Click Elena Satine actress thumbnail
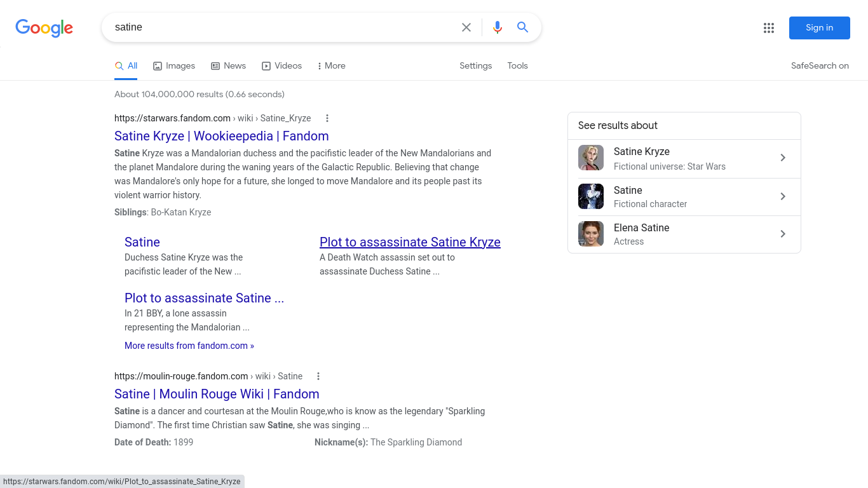 591,234
